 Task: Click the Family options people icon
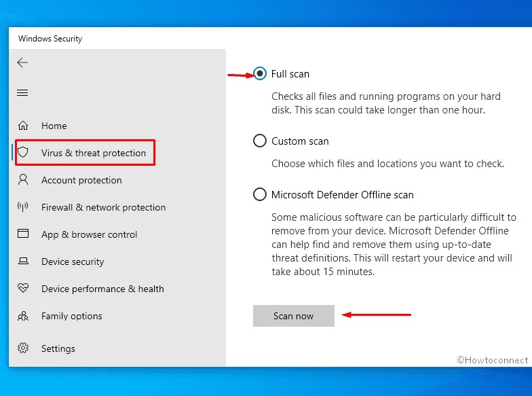coord(23,316)
